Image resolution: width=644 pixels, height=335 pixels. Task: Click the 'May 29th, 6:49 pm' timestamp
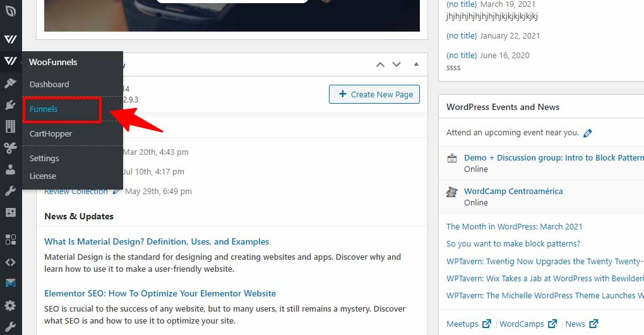pos(158,192)
